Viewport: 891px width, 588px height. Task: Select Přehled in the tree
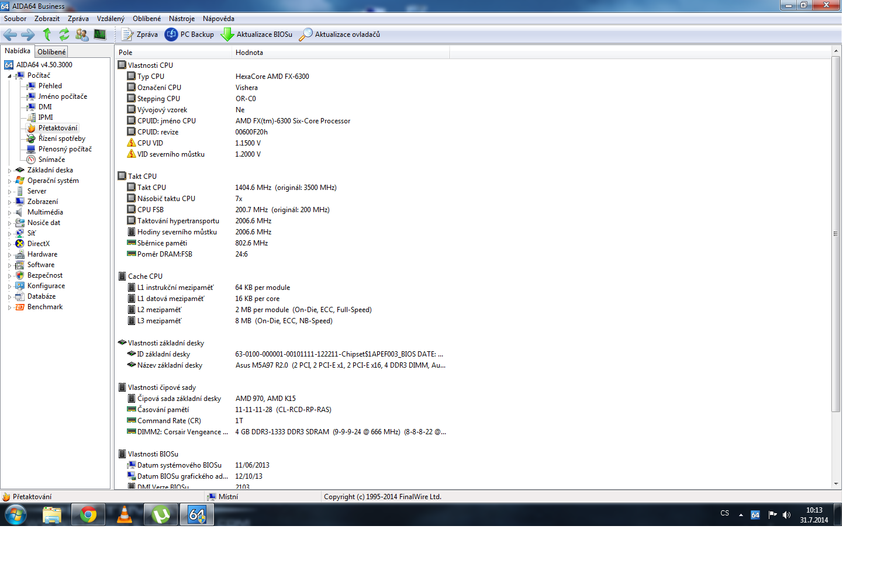[x=50, y=86]
